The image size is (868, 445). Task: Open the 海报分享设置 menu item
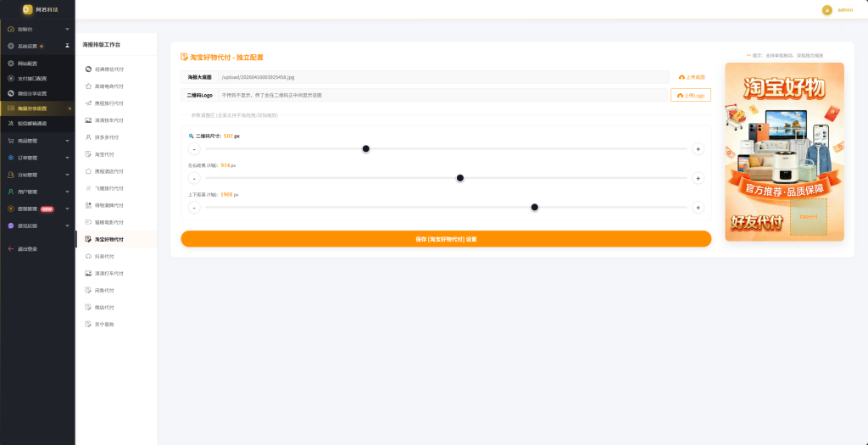click(x=37, y=108)
